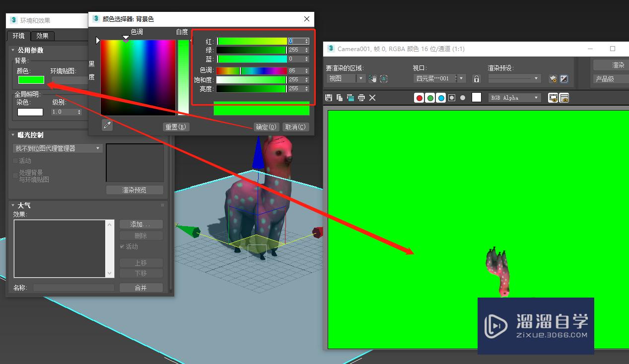This screenshot has height=364, width=629.
Task: Toggle the blue channel display
Action: [x=441, y=98]
